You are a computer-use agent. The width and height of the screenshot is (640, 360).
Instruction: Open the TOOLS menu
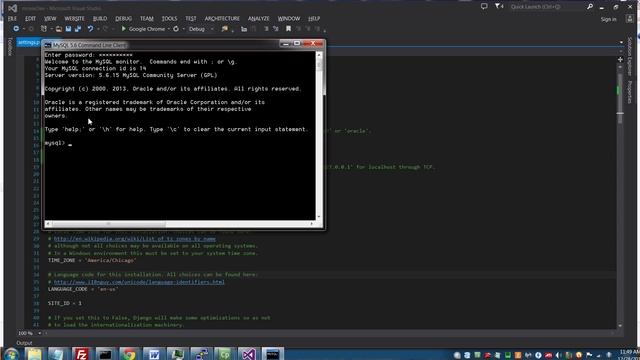click(169, 19)
